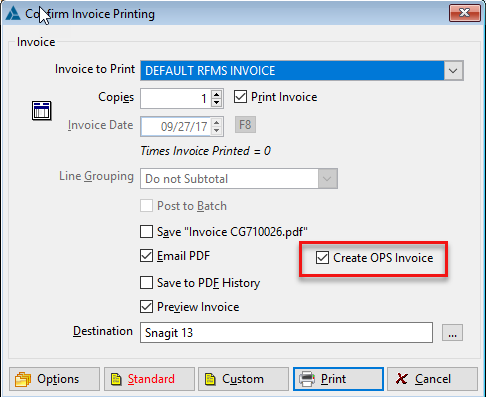Viewport: 486px width, 397px height.
Task: Uncheck Create OPS Invoice checkbox
Action: (x=322, y=258)
